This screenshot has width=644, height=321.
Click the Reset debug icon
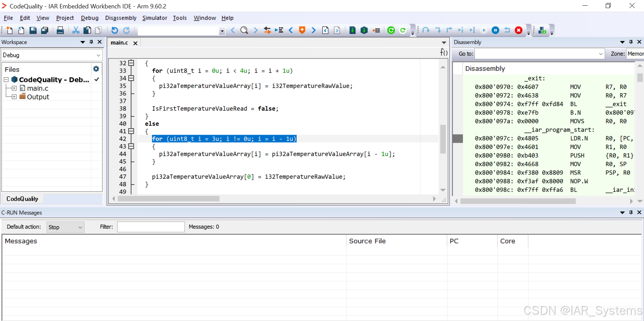(x=507, y=30)
